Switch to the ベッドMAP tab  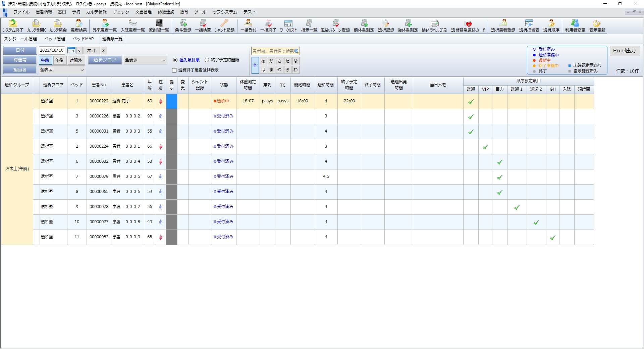pyautogui.click(x=83, y=39)
